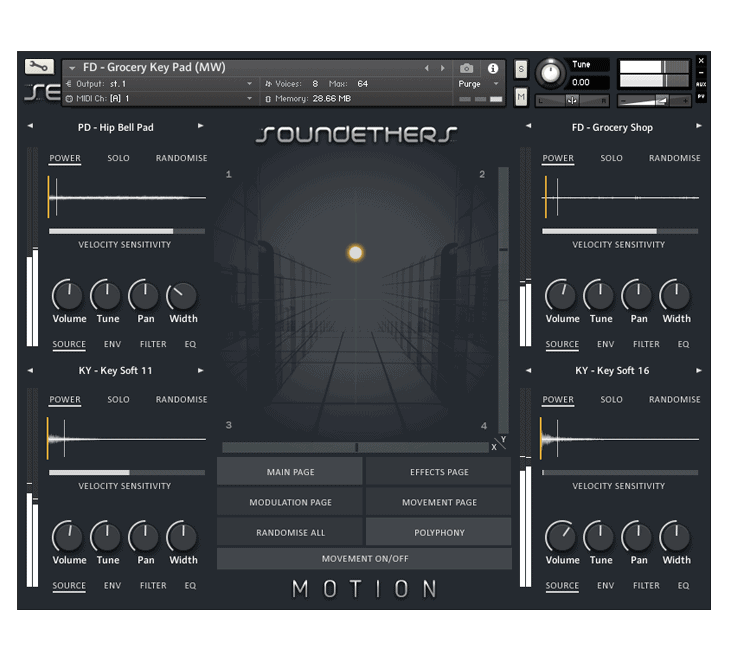Select previous sound for FD - Grocery Shop
This screenshot has height=655, width=730.
coord(528,126)
